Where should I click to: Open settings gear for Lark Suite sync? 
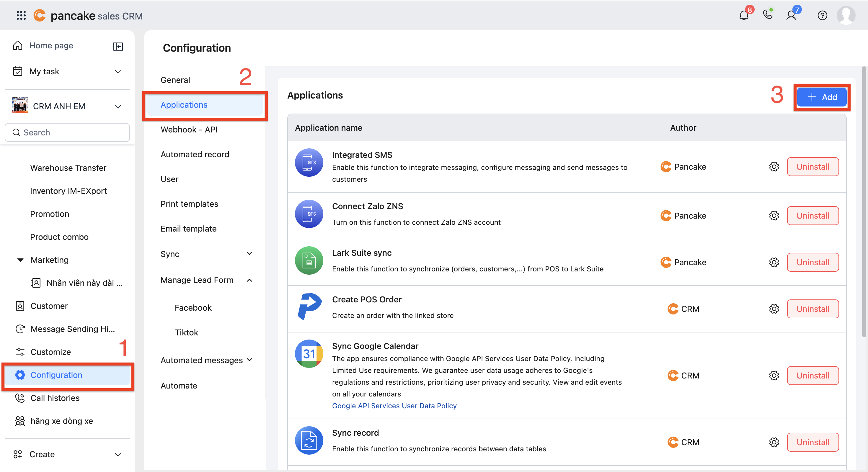[774, 262]
